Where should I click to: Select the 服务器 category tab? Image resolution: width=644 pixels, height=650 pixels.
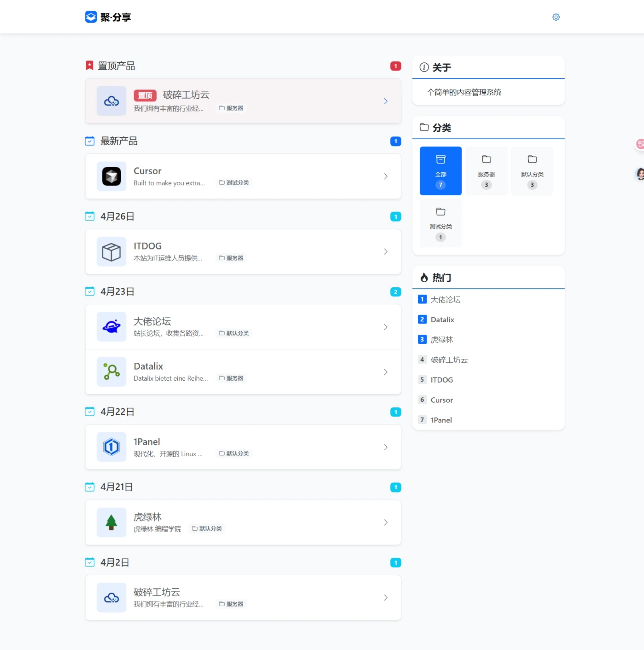point(486,171)
